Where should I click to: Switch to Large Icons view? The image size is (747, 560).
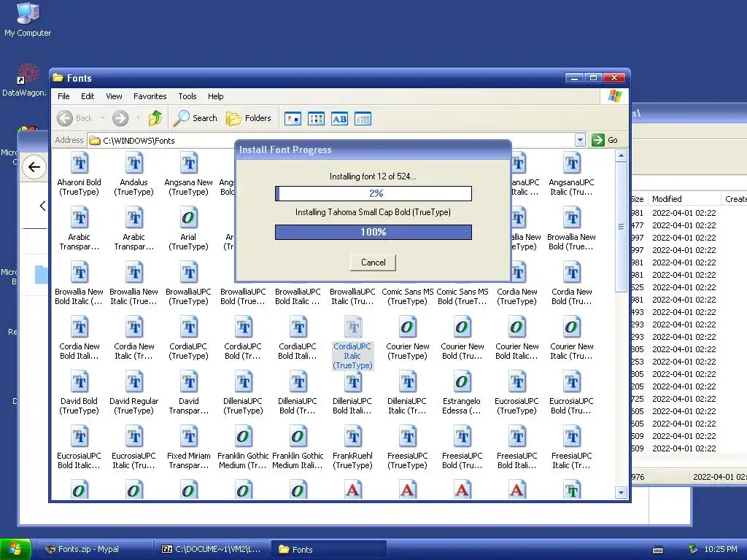pos(293,119)
